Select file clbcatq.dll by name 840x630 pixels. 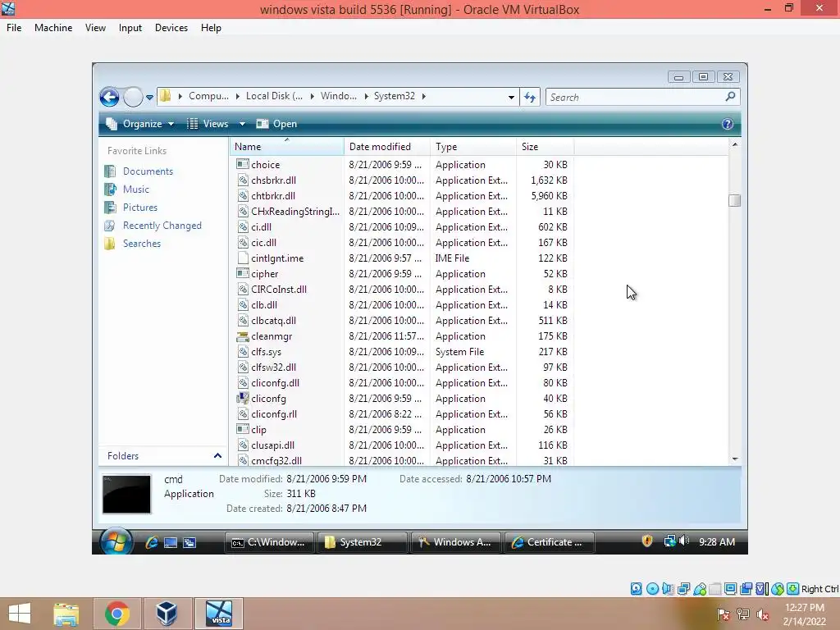[x=274, y=321]
